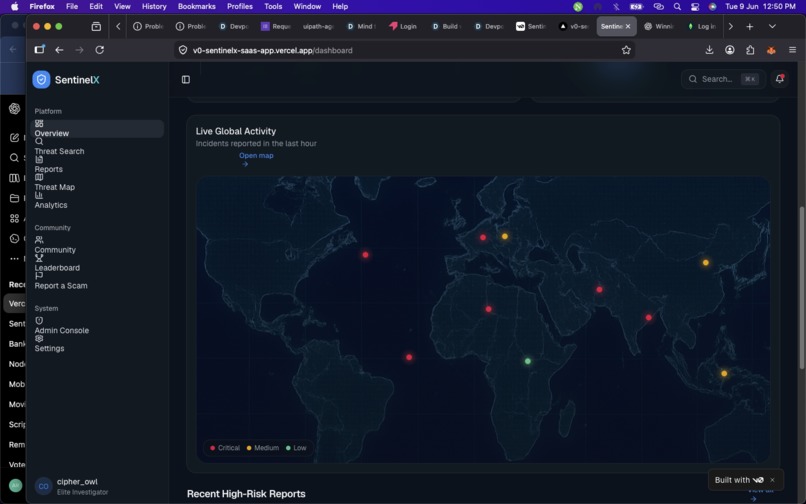The height and width of the screenshot is (504, 806).
Task: Toggle the sidebar panel icon
Action: (186, 80)
